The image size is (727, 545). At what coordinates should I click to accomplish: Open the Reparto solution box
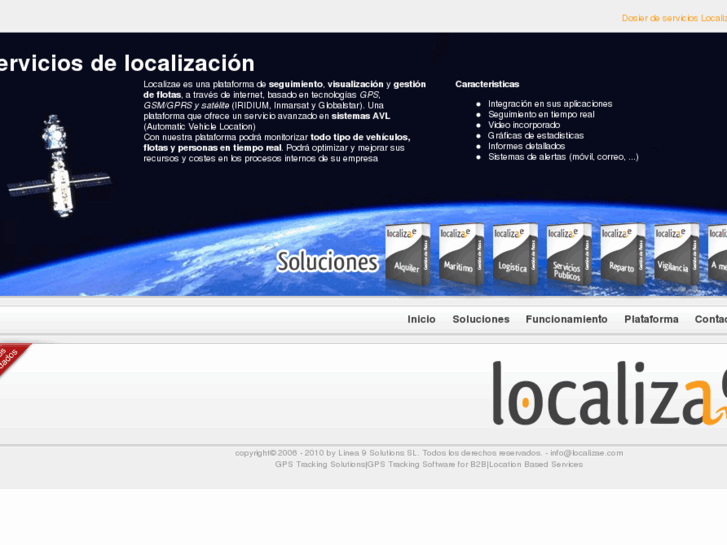623,254
